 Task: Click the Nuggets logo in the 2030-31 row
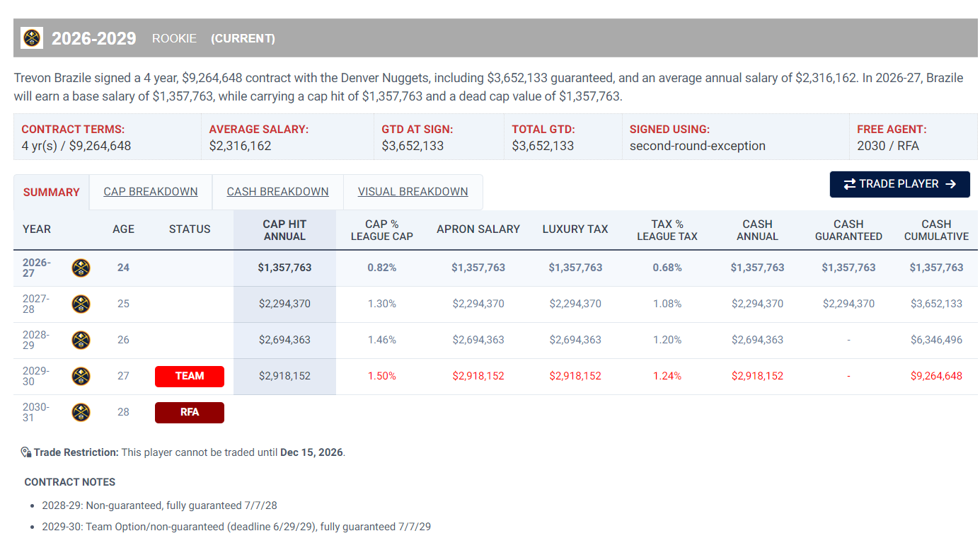pos(81,412)
